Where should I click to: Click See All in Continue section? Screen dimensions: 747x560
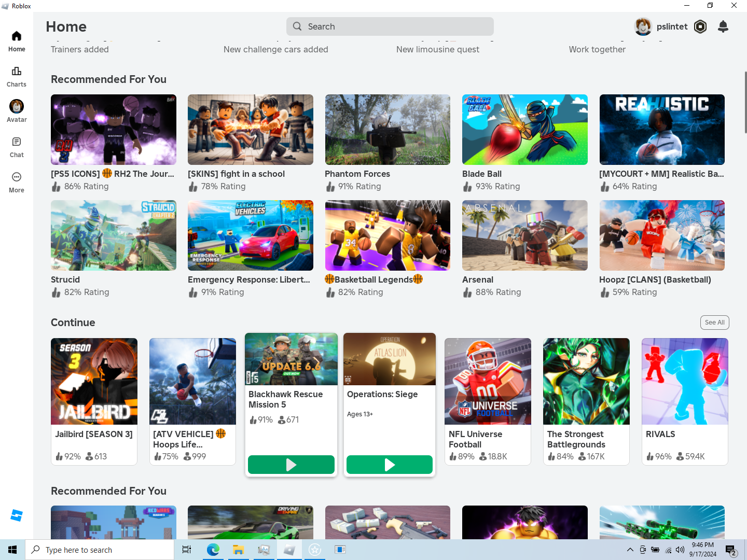tap(714, 323)
